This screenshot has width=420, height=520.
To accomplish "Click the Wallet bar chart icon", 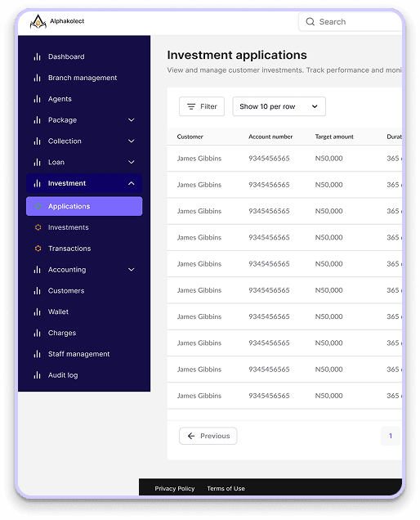I will click(x=37, y=312).
